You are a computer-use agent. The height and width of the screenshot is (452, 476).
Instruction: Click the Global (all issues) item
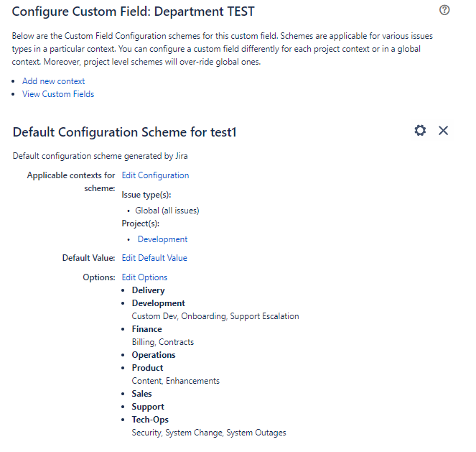[167, 211]
